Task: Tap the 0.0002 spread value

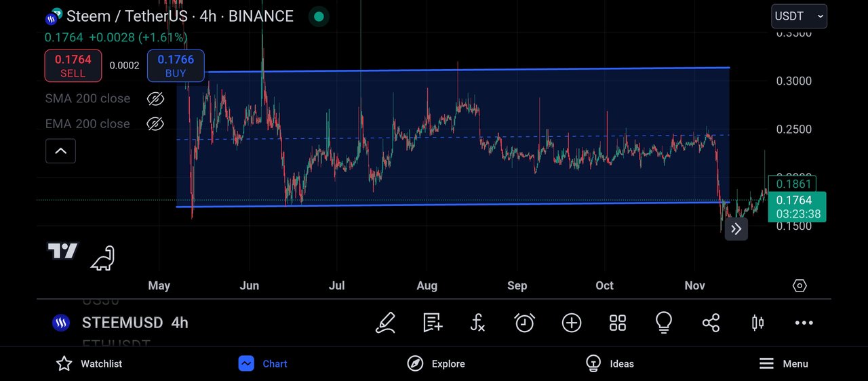Action: (124, 66)
